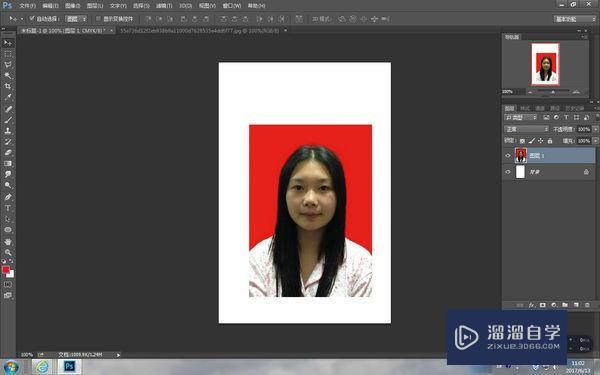Open the layer filter type dropdown
600x375 pixels.
[521, 117]
